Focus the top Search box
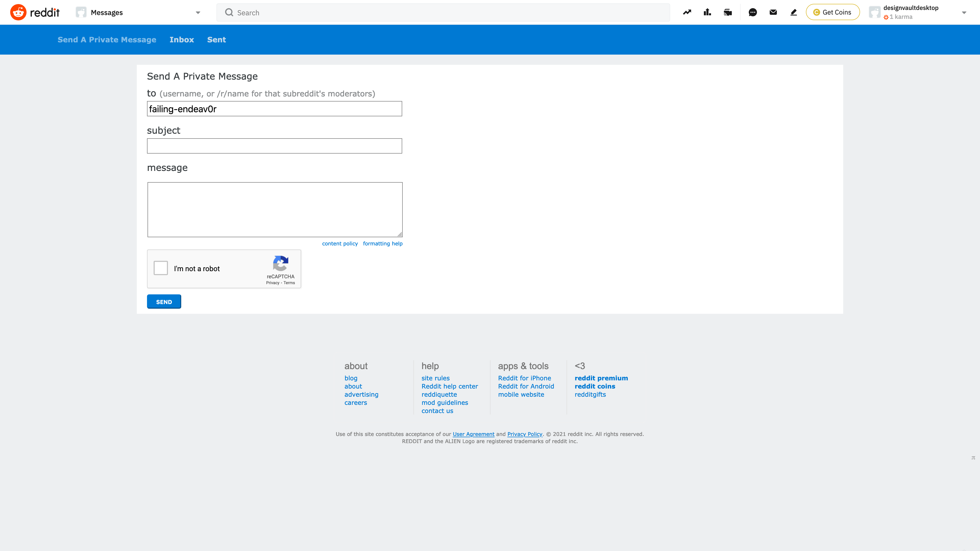Screen dimensions: 980x551 (443, 12)
